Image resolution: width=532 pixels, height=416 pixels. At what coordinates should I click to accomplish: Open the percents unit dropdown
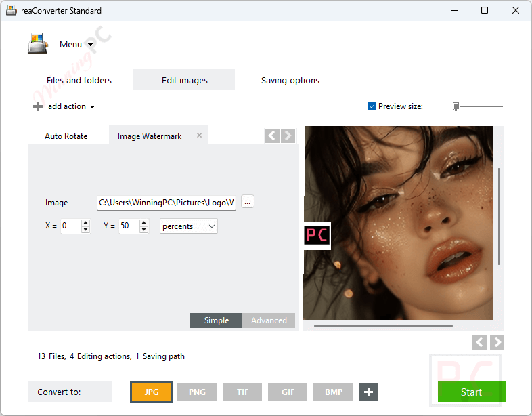point(189,226)
